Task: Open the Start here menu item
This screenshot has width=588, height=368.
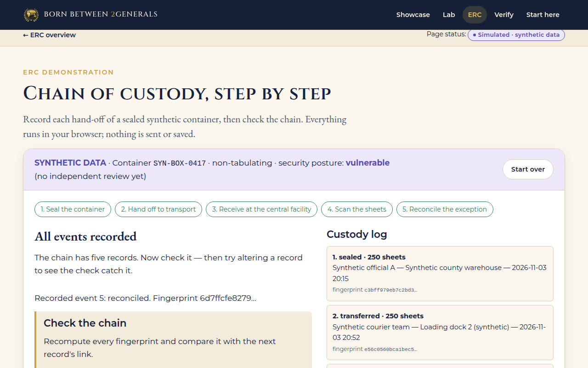Action: pyautogui.click(x=543, y=15)
